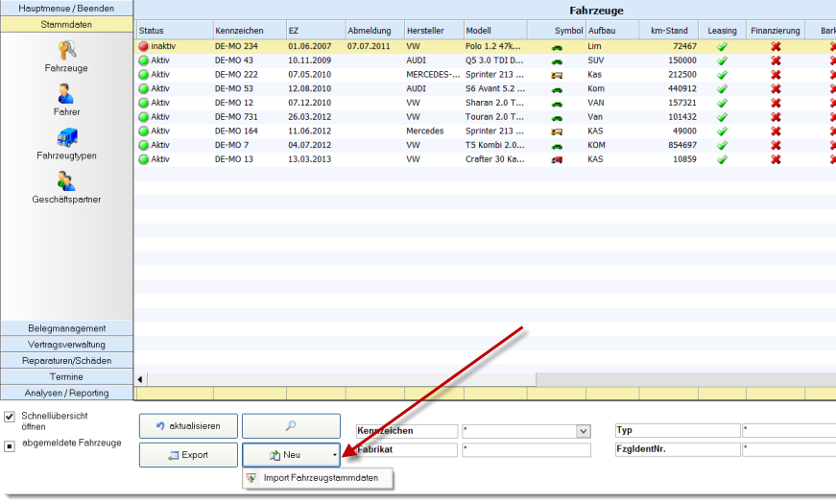
Task: Sort by Finanzierung column header
Action: 776,31
